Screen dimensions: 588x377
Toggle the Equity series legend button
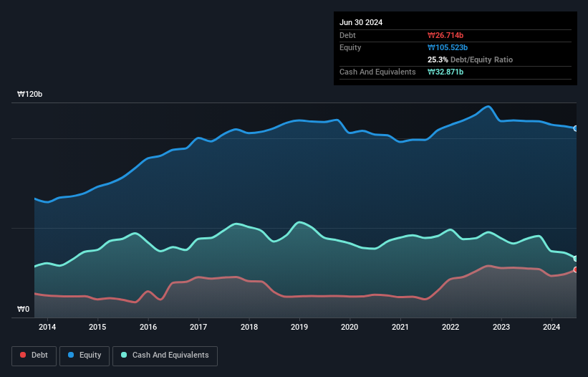pyautogui.click(x=85, y=355)
